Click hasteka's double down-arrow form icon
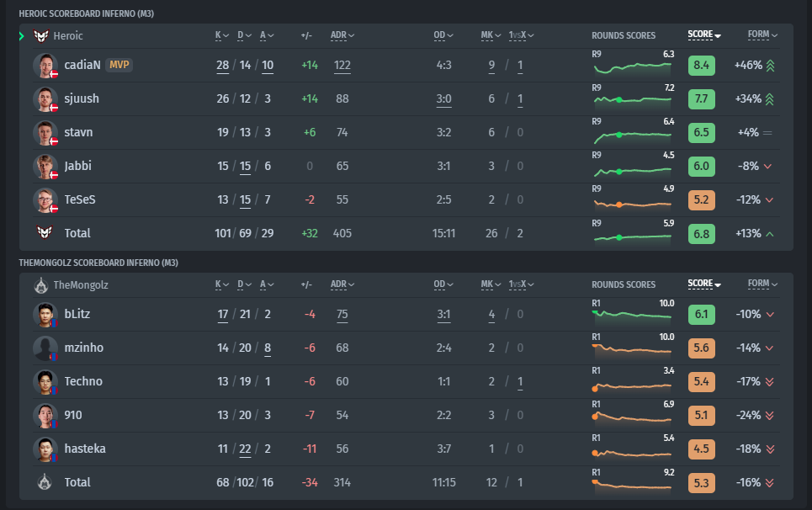 770,449
